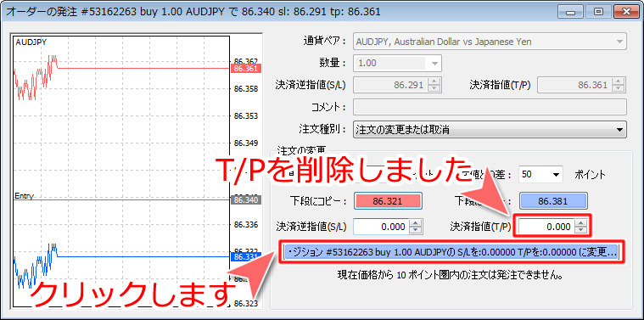Decrease the 0.000 S/L value with the down arrow
644x320 pixels.
click(416, 230)
